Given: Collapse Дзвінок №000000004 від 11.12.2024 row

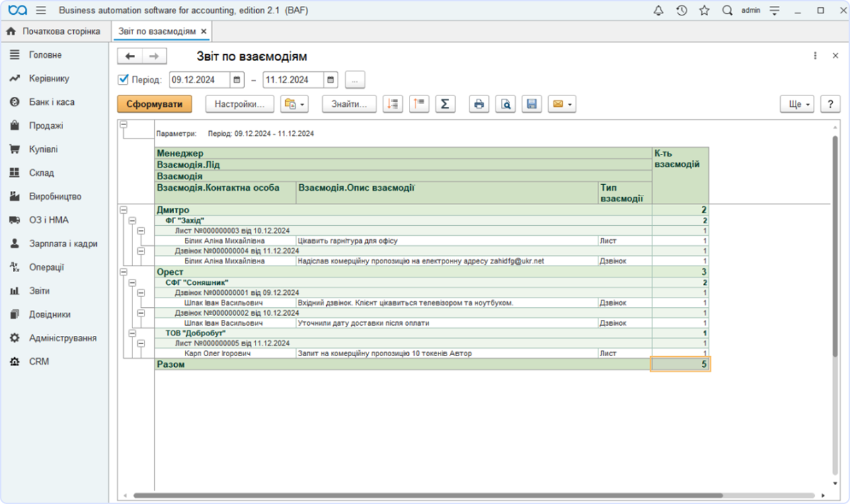Looking at the screenshot, I should (x=141, y=251).
